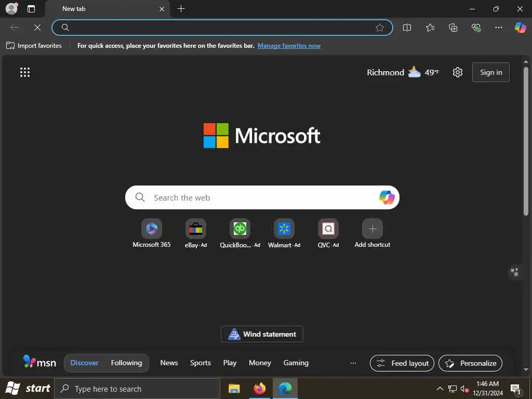532x399 pixels.
Task: Click the Search the web box
Action: [262, 197]
